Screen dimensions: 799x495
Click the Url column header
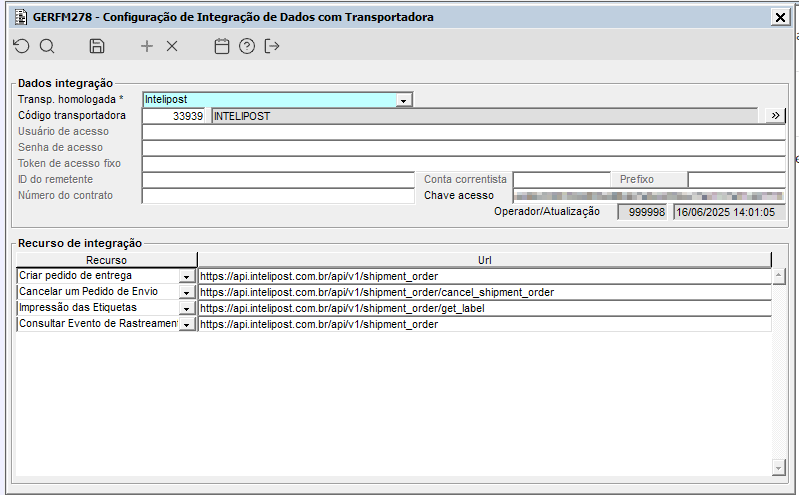[x=485, y=260]
